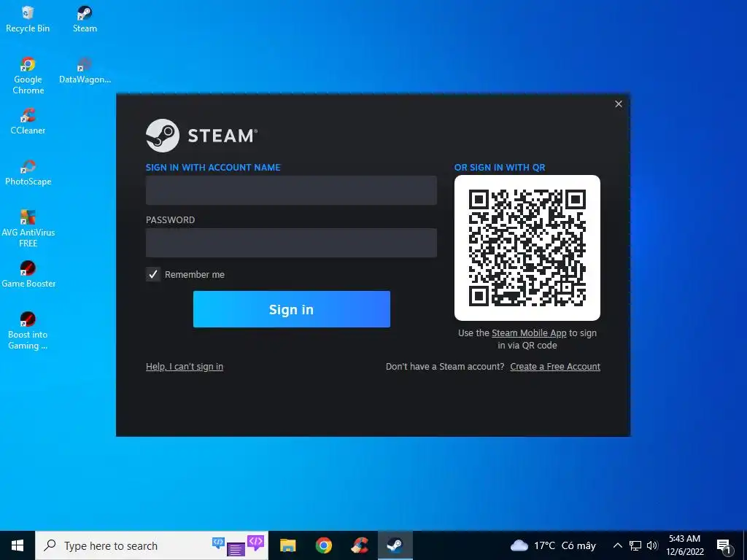Open Chrome from the taskbar
Screen dimensions: 747x560
coord(324,545)
